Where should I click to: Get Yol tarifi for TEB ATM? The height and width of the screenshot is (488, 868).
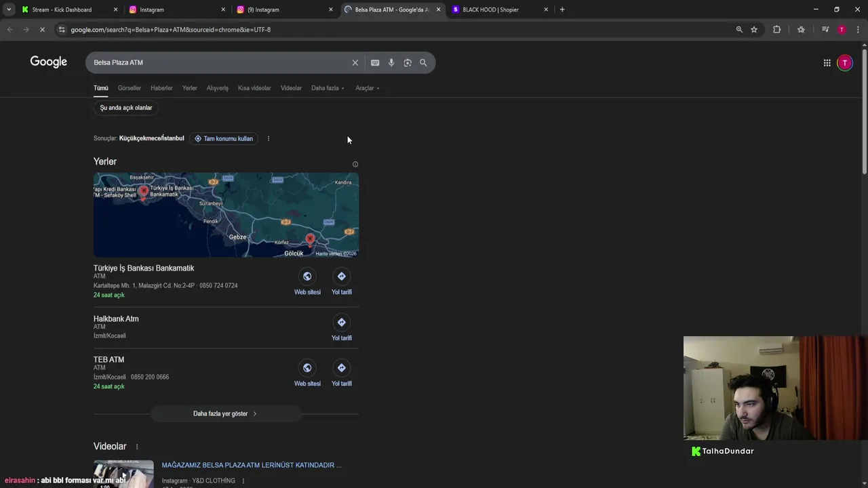pos(342,373)
